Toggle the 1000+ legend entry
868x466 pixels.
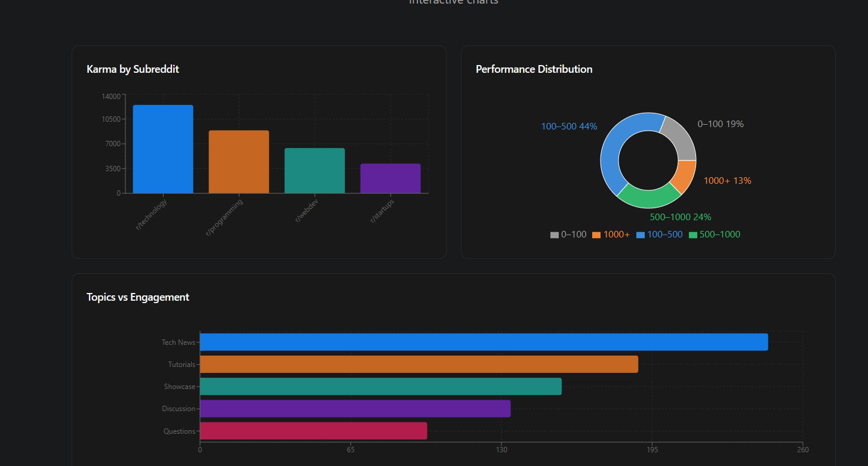click(611, 235)
